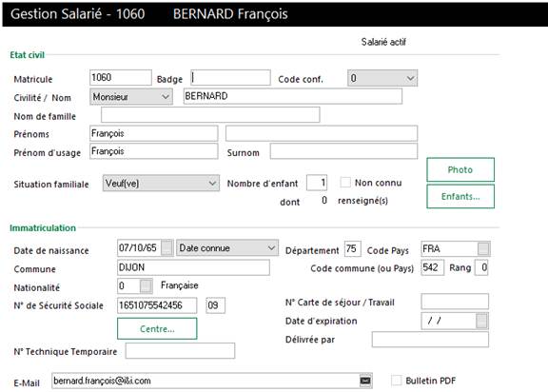The width and height of the screenshot is (548, 392).
Task: Click the Photo button
Action: [x=460, y=169]
